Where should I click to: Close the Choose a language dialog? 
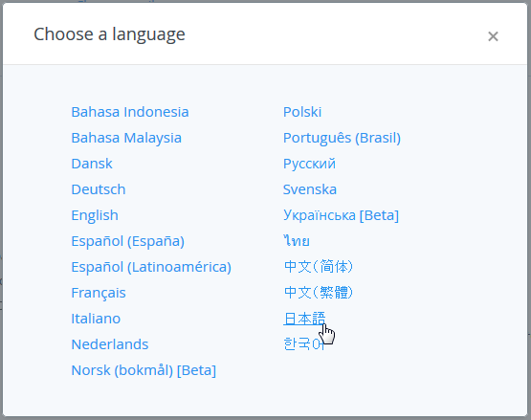pos(493,36)
